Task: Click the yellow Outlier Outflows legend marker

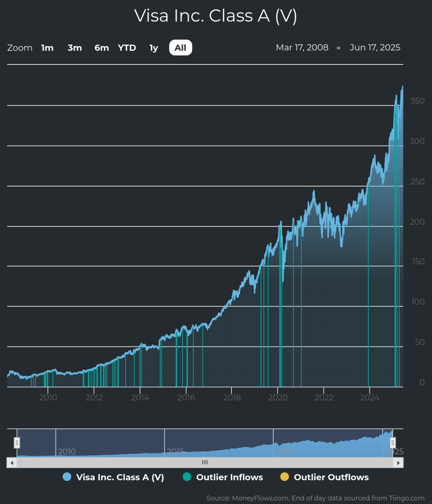Action: tap(284, 477)
